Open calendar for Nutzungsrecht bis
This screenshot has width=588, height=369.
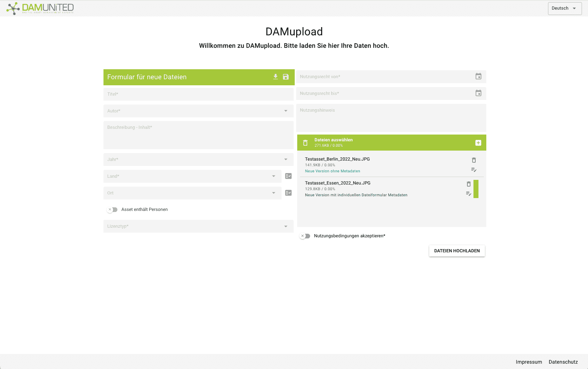pyautogui.click(x=478, y=93)
